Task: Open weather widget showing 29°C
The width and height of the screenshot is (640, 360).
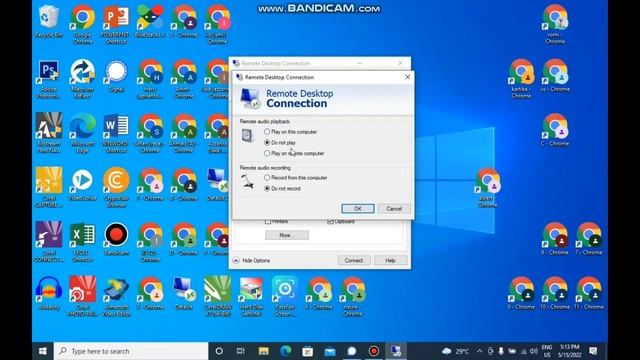Action: pyautogui.click(x=456, y=351)
